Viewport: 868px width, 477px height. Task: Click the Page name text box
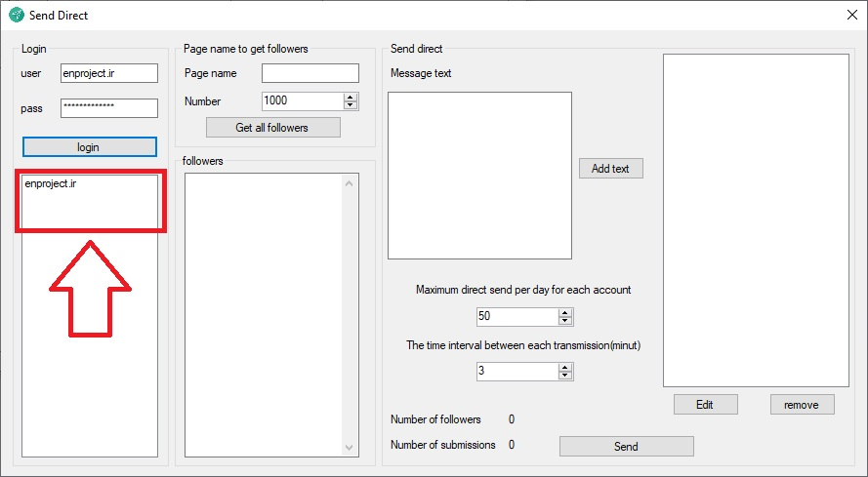(310, 73)
